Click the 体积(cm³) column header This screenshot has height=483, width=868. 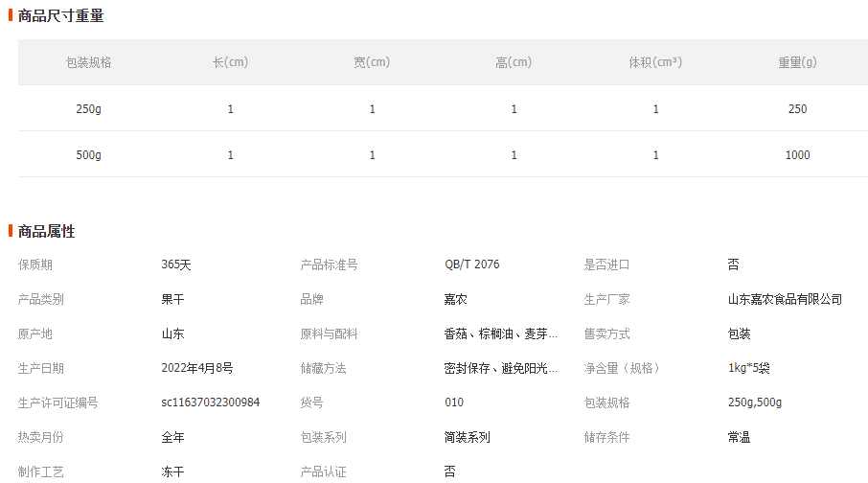pyautogui.click(x=655, y=62)
